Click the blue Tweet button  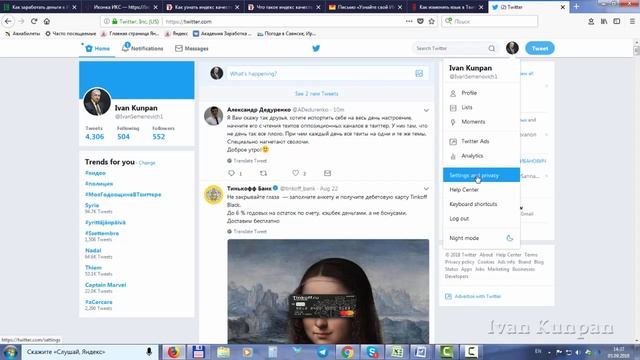540,48
